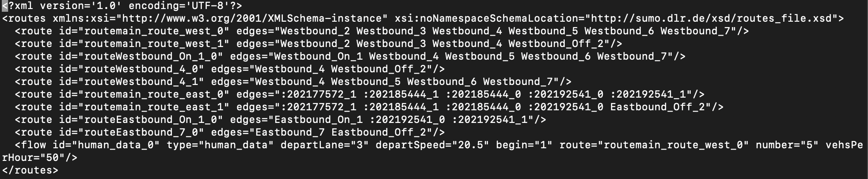868x179 pixels.
Task: Click route id routeWestbound_On_1_0
Action: 151,57
